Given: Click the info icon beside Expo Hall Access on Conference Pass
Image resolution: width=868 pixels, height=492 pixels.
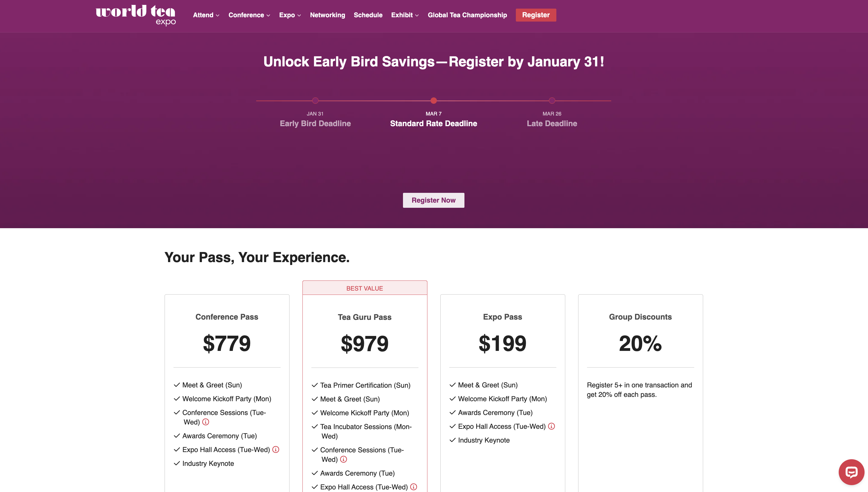Looking at the screenshot, I should (276, 449).
